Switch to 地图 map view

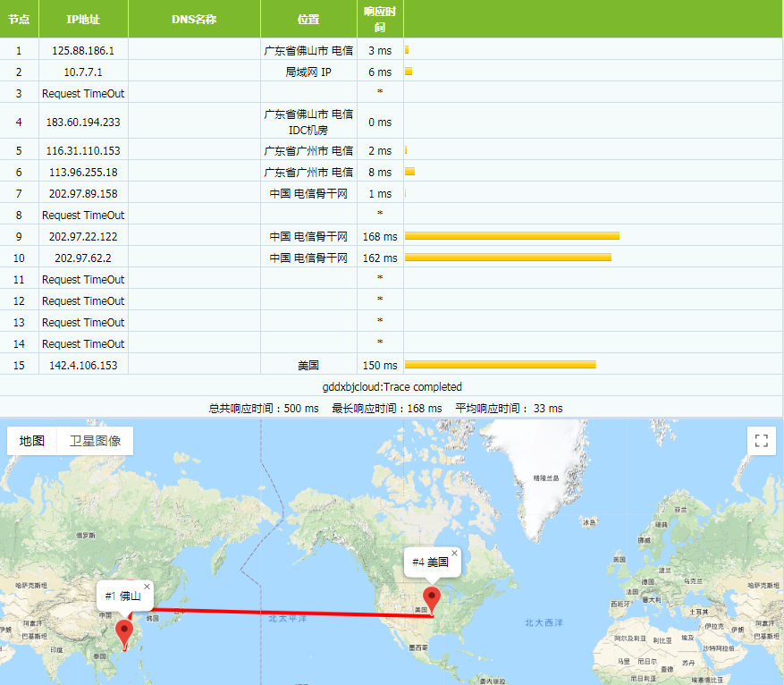point(32,441)
